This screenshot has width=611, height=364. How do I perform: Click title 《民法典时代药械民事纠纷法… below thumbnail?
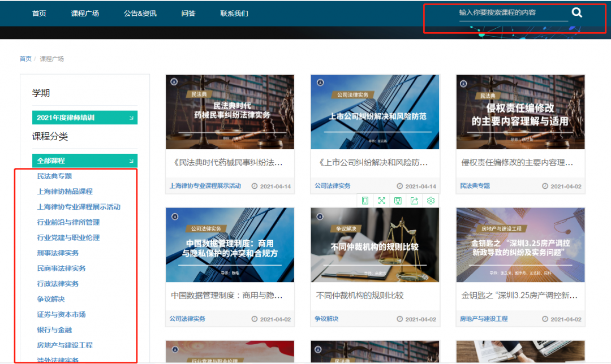[227, 163]
